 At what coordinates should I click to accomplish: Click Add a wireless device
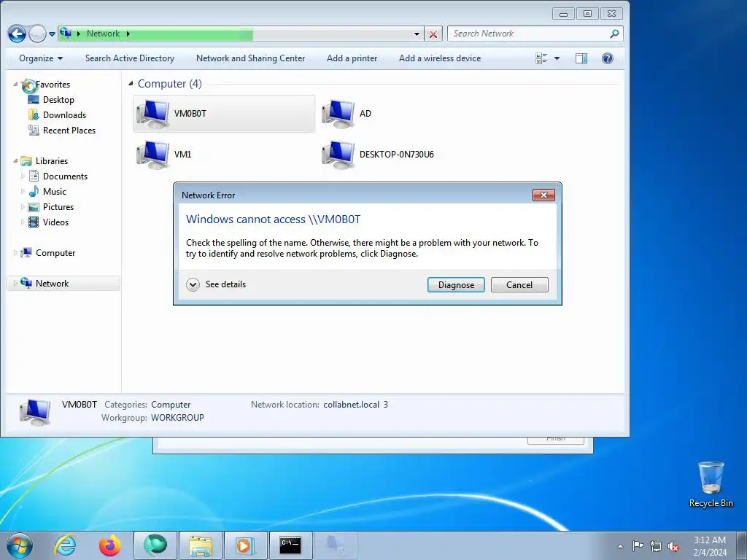[x=440, y=58]
